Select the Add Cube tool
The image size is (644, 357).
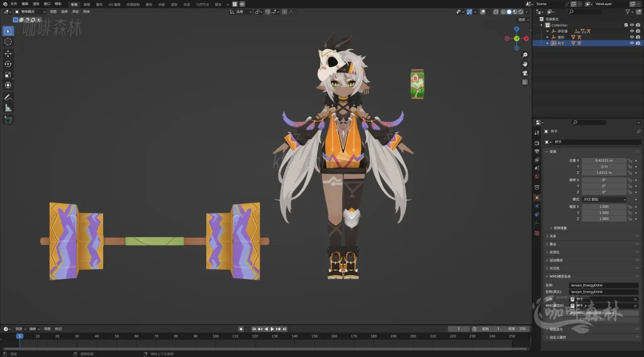[8, 120]
